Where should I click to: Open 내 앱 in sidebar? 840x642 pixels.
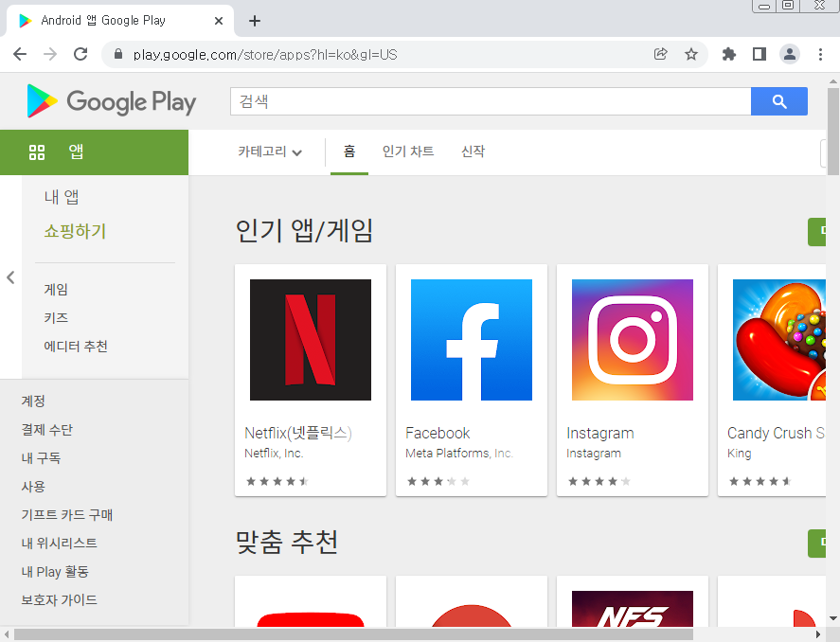tap(62, 197)
